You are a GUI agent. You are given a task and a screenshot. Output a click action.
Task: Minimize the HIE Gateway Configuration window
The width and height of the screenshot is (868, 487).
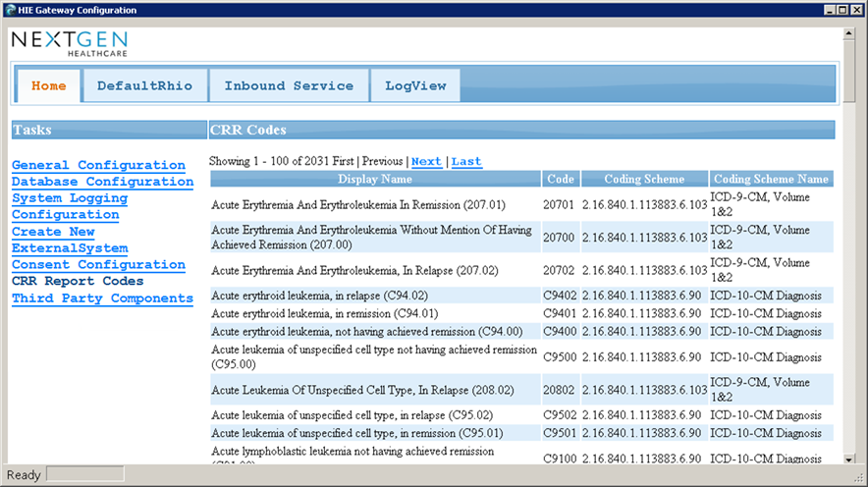(830, 10)
